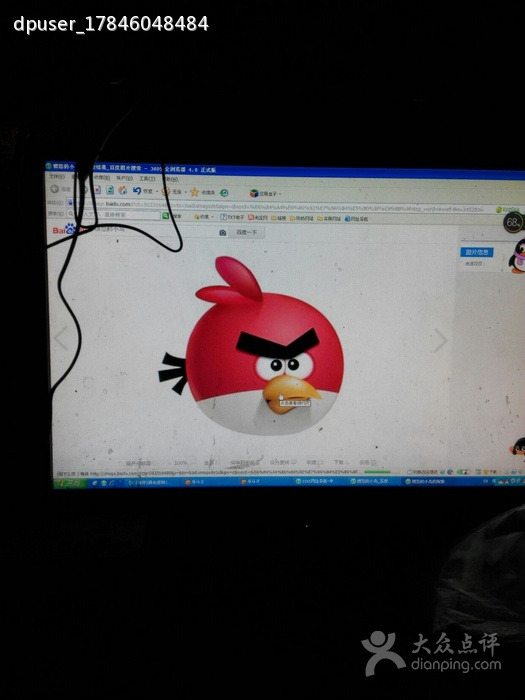Click the green search icon beside search box

click(166, 216)
